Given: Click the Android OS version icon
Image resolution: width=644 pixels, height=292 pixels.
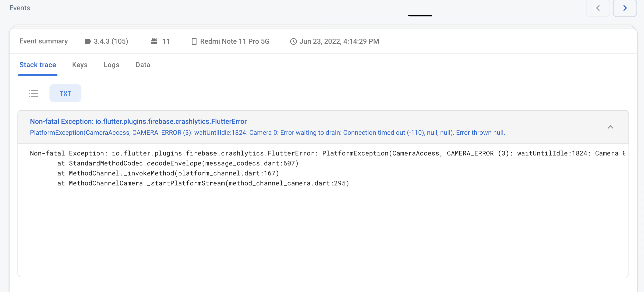Looking at the screenshot, I should point(154,41).
